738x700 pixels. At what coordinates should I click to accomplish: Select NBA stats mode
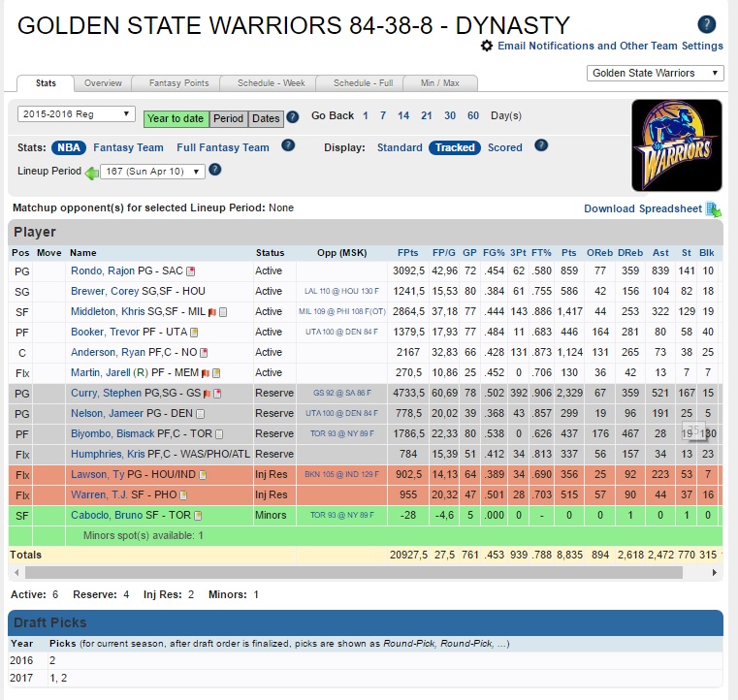click(x=69, y=147)
